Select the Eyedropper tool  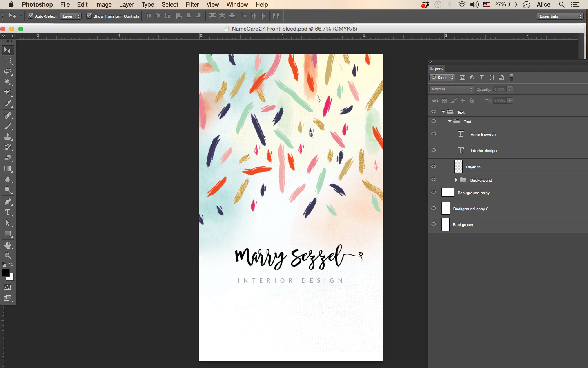pyautogui.click(x=8, y=103)
